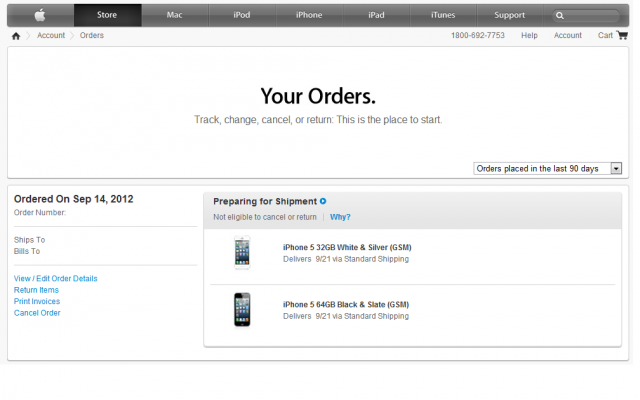Viewport: 640px width, 400px height.
Task: Switch to the iPhone tab
Action: (x=309, y=15)
